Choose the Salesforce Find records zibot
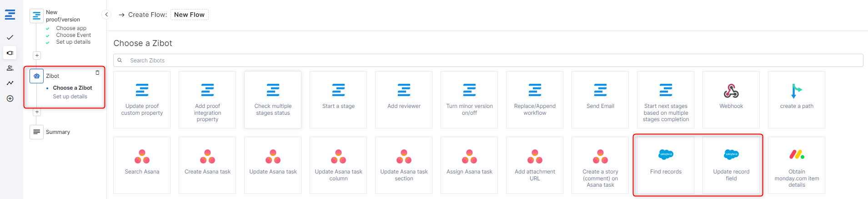This screenshot has width=868, height=199. pos(665,165)
